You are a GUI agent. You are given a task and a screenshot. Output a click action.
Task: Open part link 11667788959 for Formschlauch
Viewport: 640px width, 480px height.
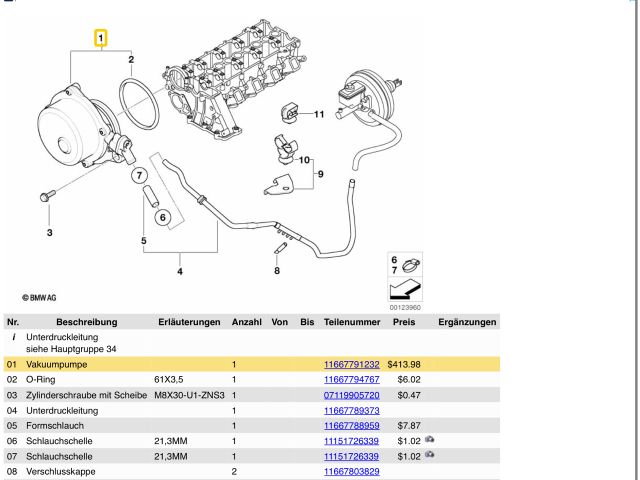[351, 425]
